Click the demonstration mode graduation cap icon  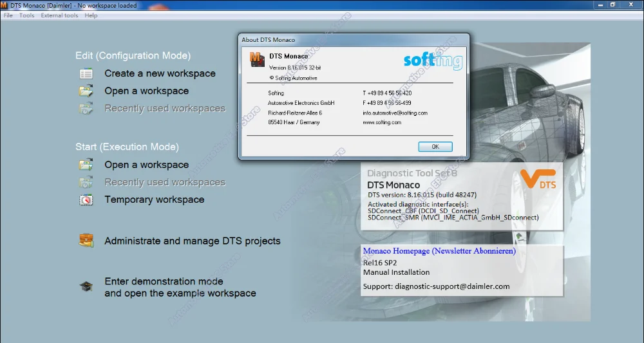[86, 286]
